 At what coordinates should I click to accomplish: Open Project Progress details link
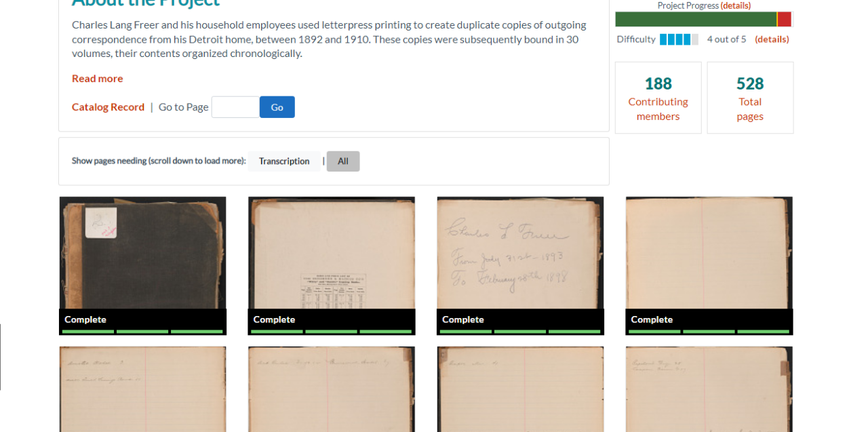point(735,5)
